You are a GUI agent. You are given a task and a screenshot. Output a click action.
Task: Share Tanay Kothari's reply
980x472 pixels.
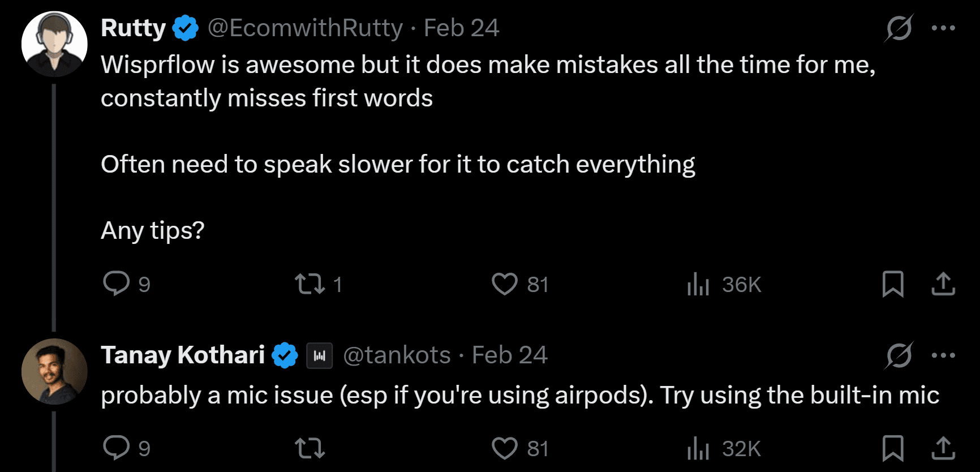pyautogui.click(x=943, y=449)
